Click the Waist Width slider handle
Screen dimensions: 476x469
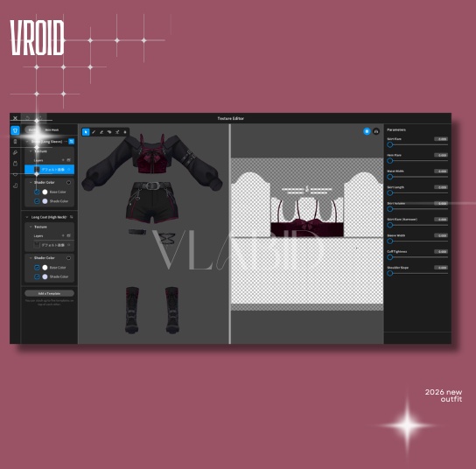tap(390, 177)
